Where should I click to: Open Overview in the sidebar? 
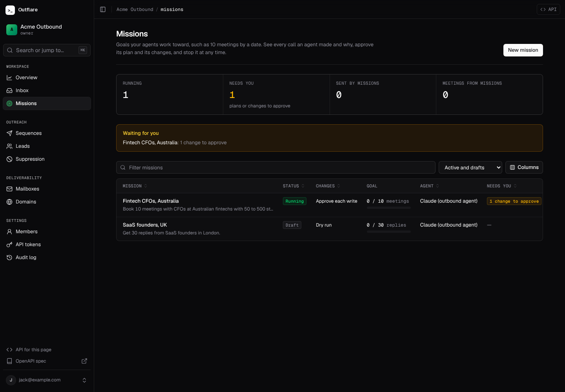(x=47, y=78)
